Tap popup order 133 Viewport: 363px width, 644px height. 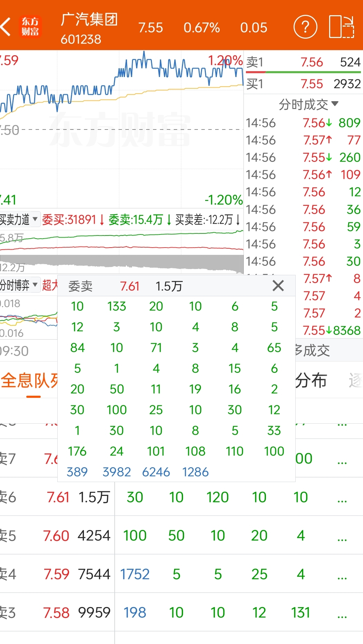117,306
